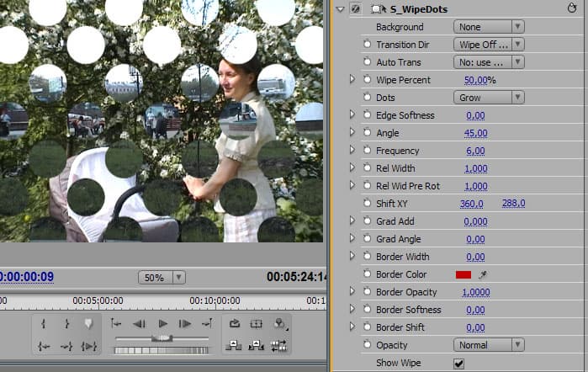Toggle animation stopwatch for Wipe Percent
Screen dimensions: 588x372
point(367,80)
